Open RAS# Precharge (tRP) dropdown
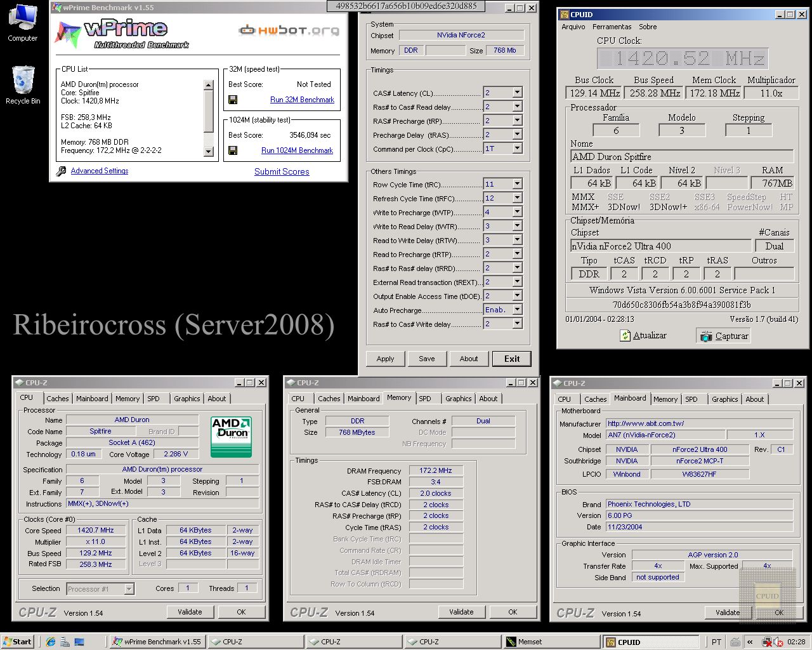 coord(517,121)
